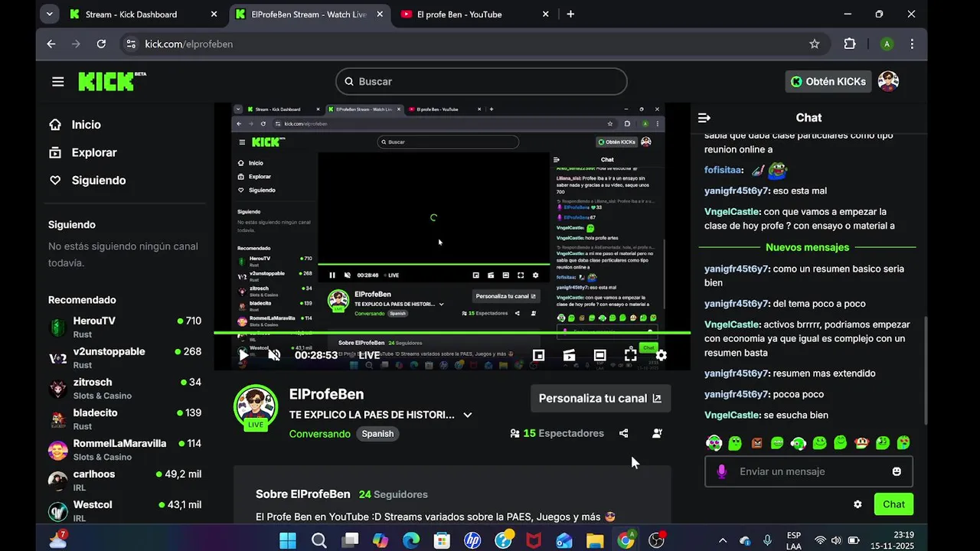Open the browser extensions puzzle icon
Viewport: 980px width, 551px height.
850,44
